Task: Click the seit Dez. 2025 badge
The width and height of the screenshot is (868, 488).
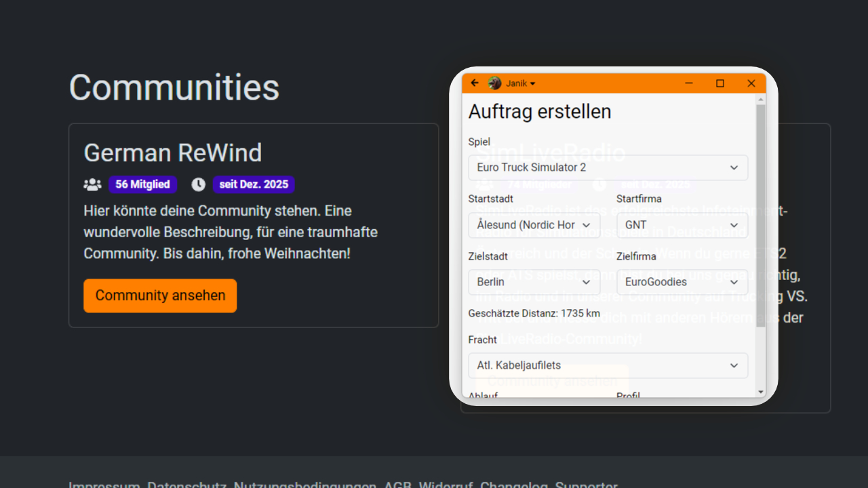Action: point(254,184)
